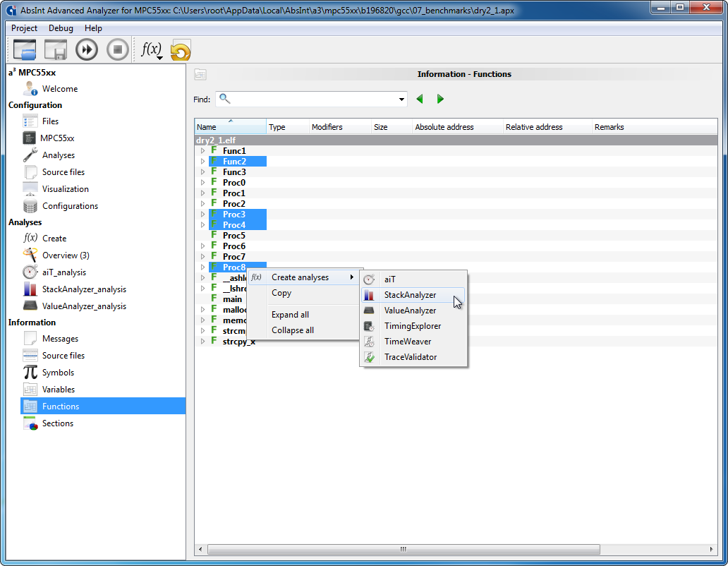This screenshot has height=566, width=728.
Task: Select Expand all in context menu
Action: coord(305,314)
